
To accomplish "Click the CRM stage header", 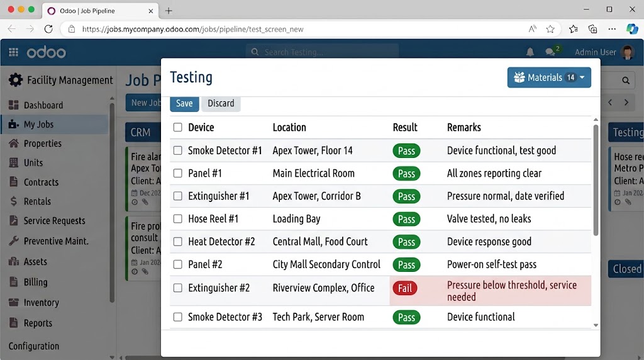I will [143, 132].
